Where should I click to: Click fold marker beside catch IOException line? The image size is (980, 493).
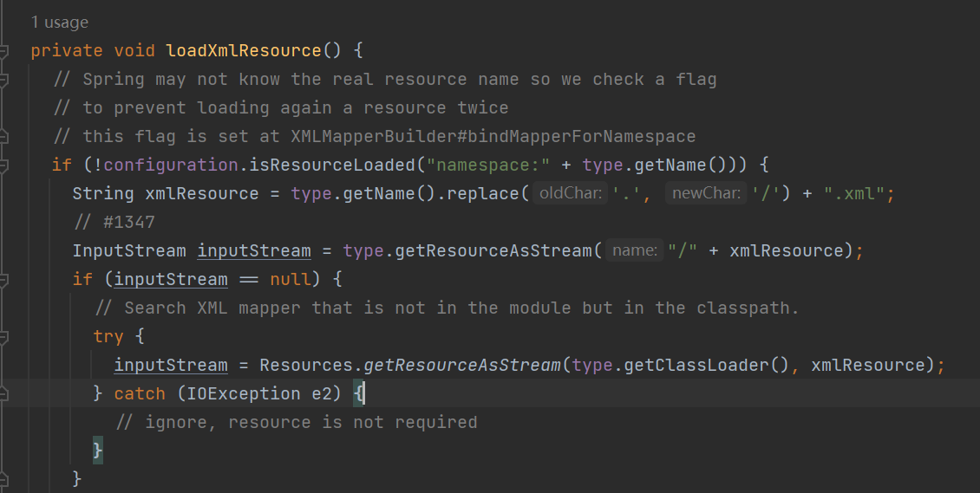coord(3,394)
